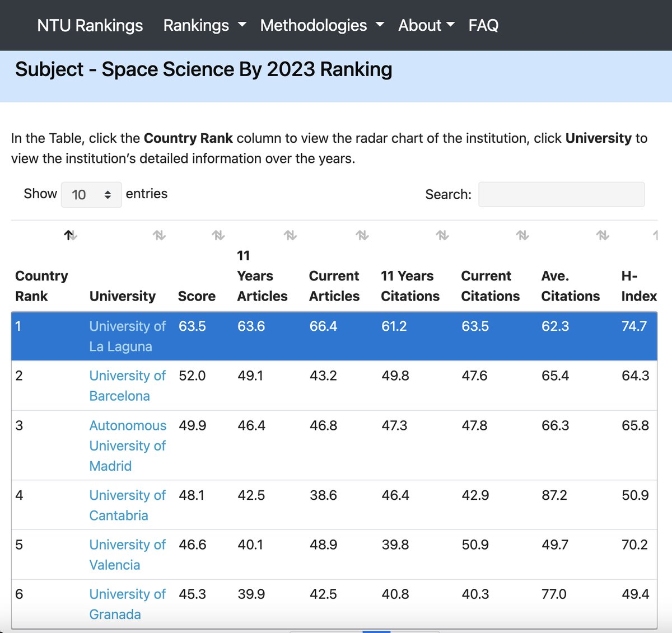The width and height of the screenshot is (672, 633).
Task: Expand the About menu
Action: point(426,25)
